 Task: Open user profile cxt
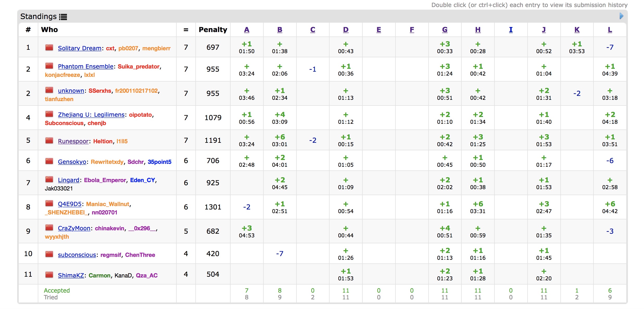[110, 48]
